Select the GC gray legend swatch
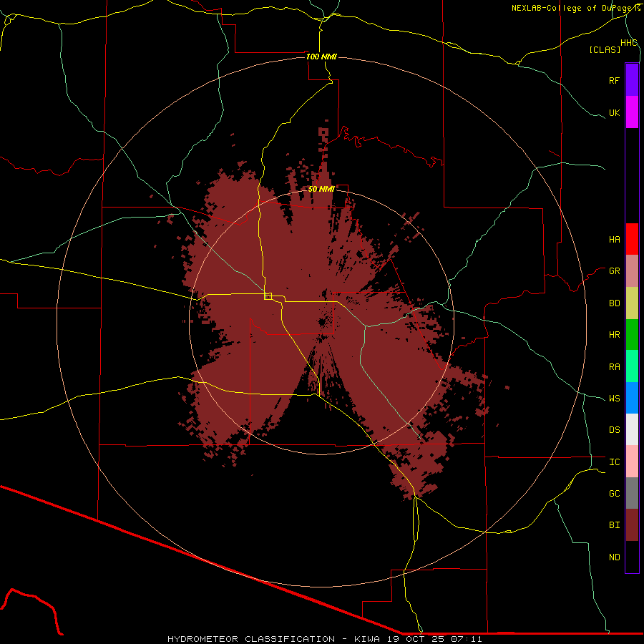The image size is (644, 644). tap(632, 493)
